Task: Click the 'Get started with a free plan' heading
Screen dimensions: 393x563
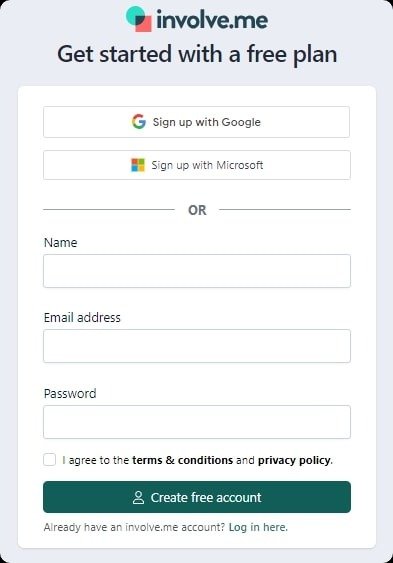Action: click(x=197, y=55)
